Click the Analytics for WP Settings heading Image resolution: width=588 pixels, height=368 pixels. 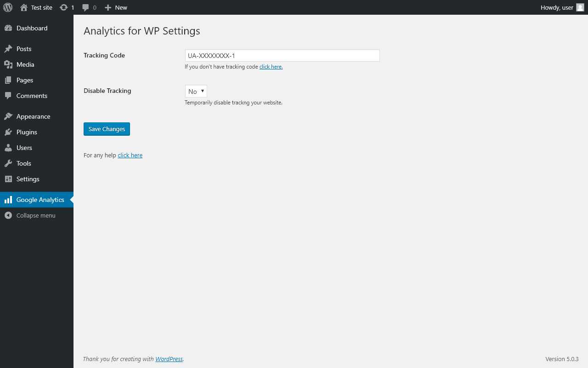click(x=142, y=31)
